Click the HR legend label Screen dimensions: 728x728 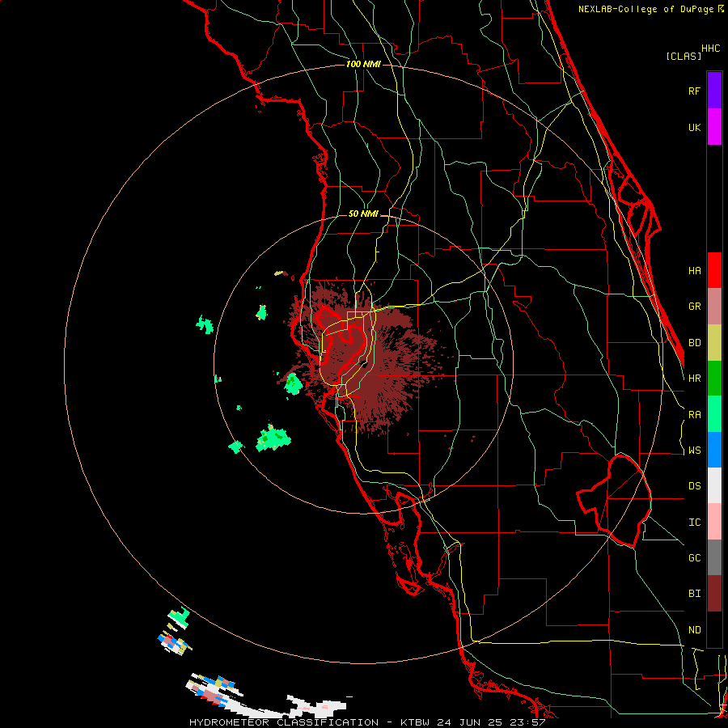[694, 379]
